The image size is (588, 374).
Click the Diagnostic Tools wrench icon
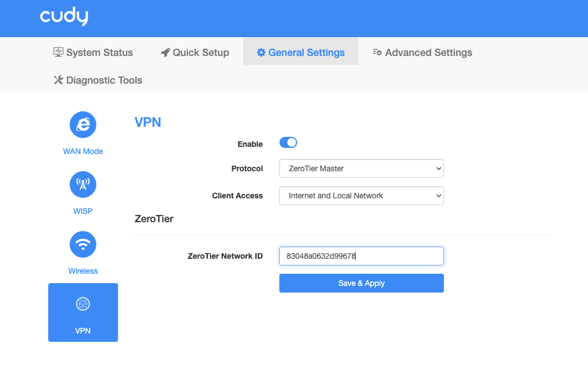coord(58,80)
